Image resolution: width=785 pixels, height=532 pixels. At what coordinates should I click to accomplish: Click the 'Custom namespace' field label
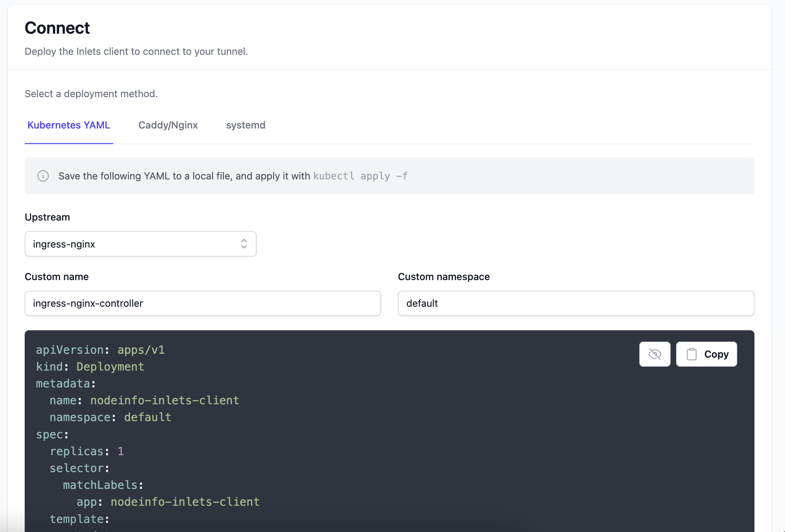tap(444, 277)
